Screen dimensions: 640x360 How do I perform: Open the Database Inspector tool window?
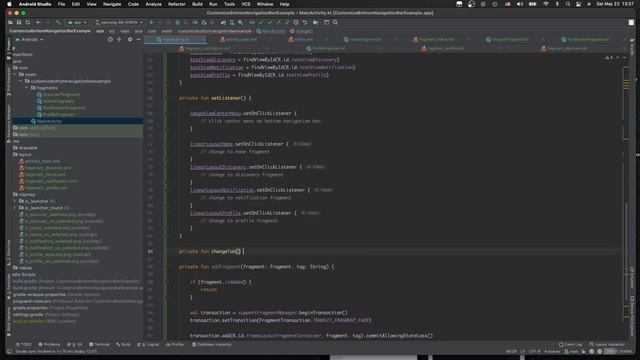(x=212, y=344)
